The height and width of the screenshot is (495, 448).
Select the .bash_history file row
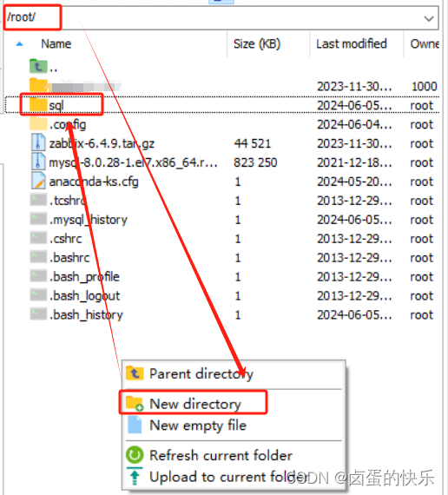(222, 314)
